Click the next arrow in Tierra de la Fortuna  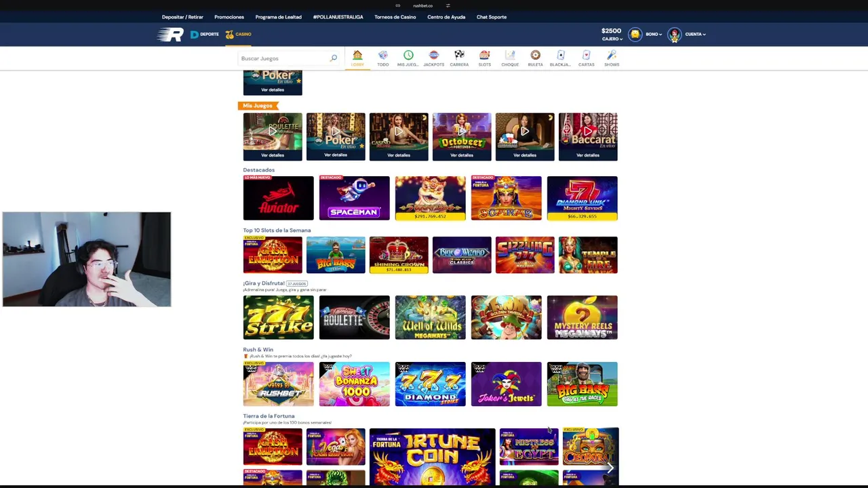[x=610, y=468]
